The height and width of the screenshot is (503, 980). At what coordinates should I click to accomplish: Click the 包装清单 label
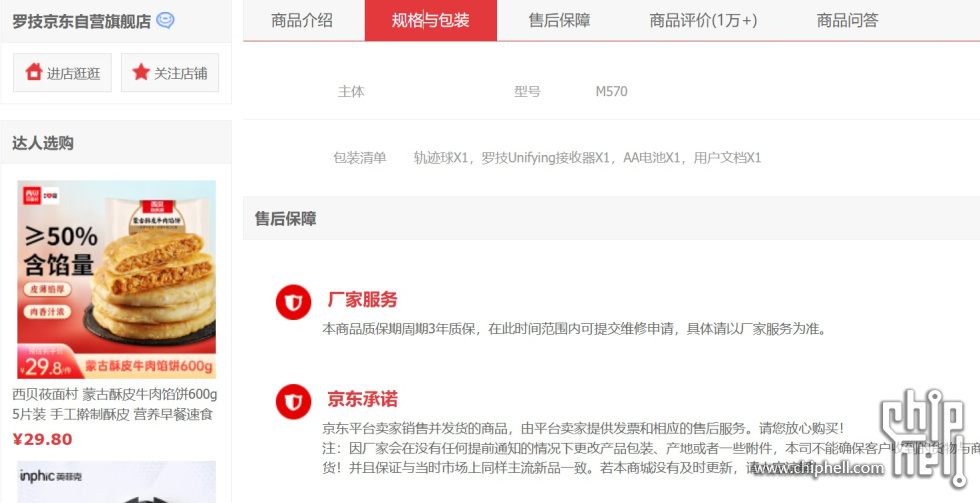[359, 157]
